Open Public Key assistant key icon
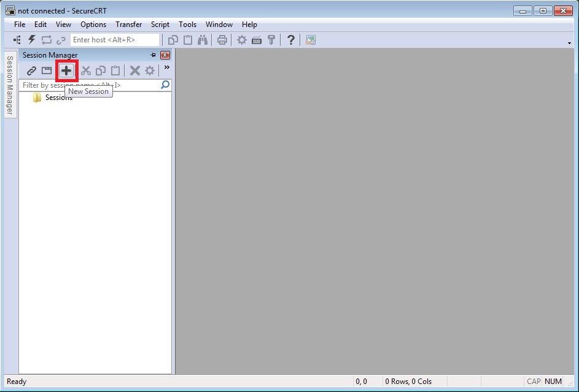 coord(271,40)
